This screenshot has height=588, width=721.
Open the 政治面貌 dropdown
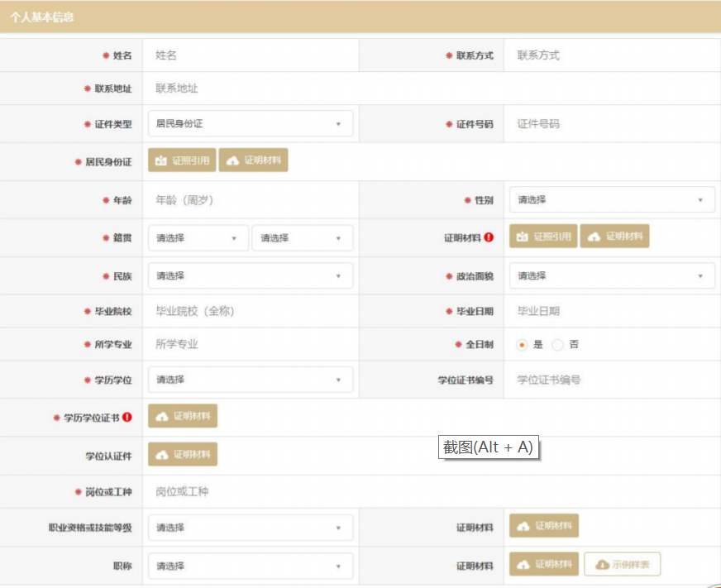[x=612, y=276]
